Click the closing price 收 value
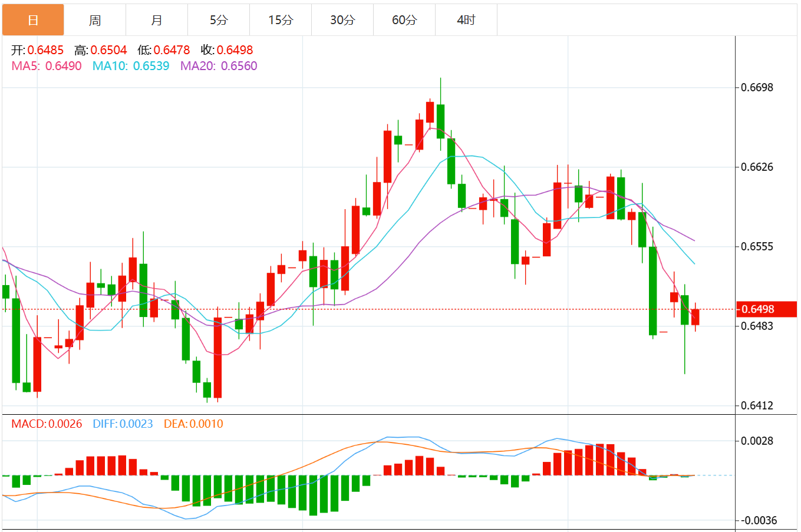 click(235, 50)
